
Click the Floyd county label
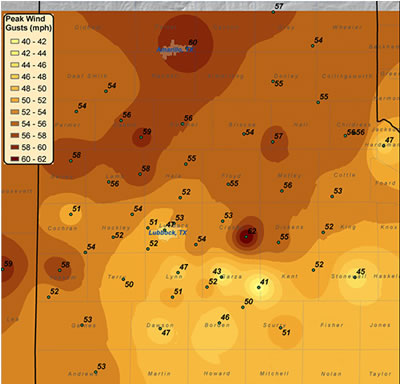point(231,175)
